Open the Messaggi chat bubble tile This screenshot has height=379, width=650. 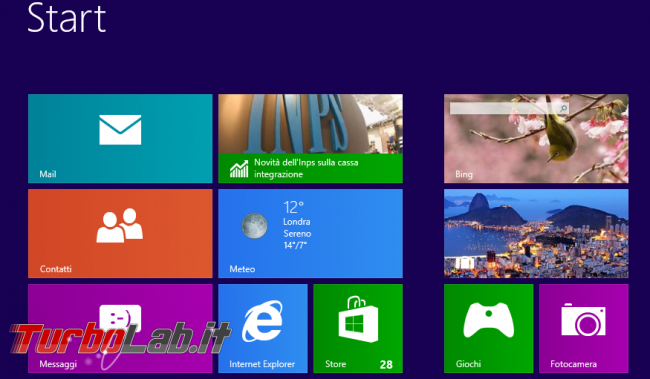(120, 328)
